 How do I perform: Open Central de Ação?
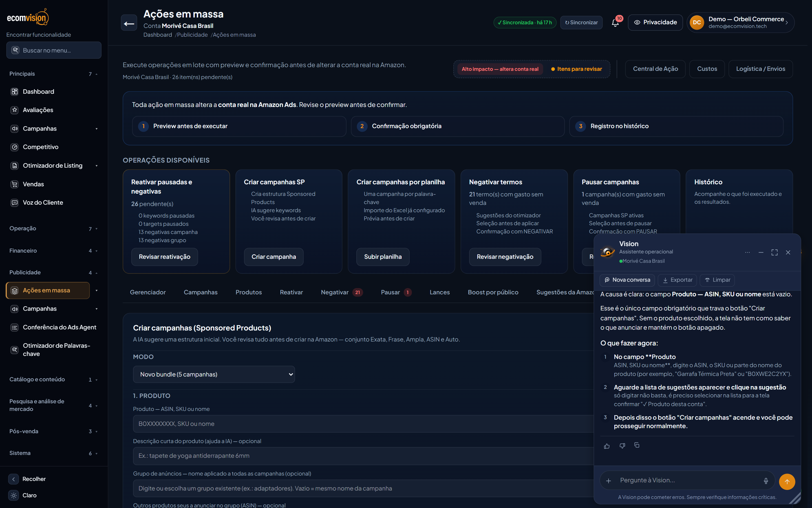(x=655, y=69)
